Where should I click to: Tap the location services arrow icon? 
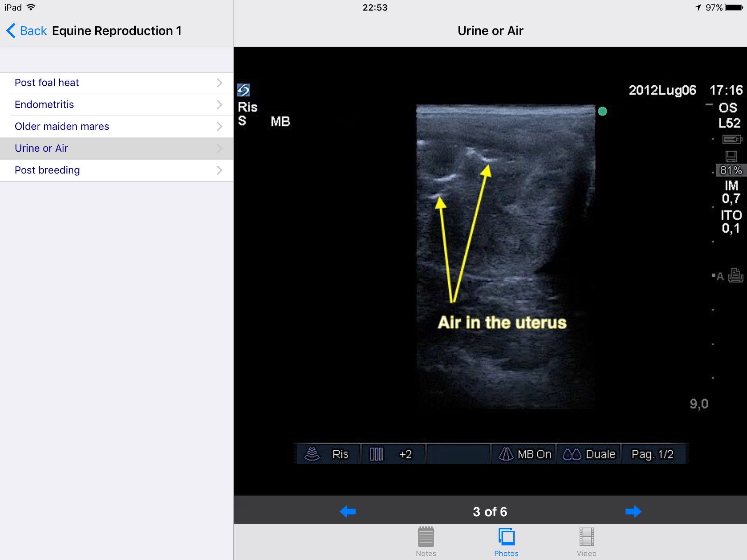pyautogui.click(x=698, y=7)
